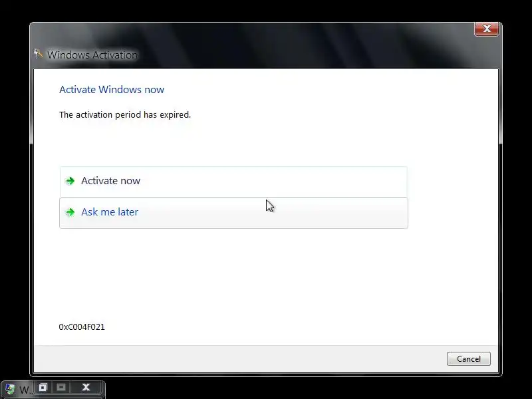Click the error code 0xC004F021
Viewport: 532px width, 399px height.
coord(82,327)
